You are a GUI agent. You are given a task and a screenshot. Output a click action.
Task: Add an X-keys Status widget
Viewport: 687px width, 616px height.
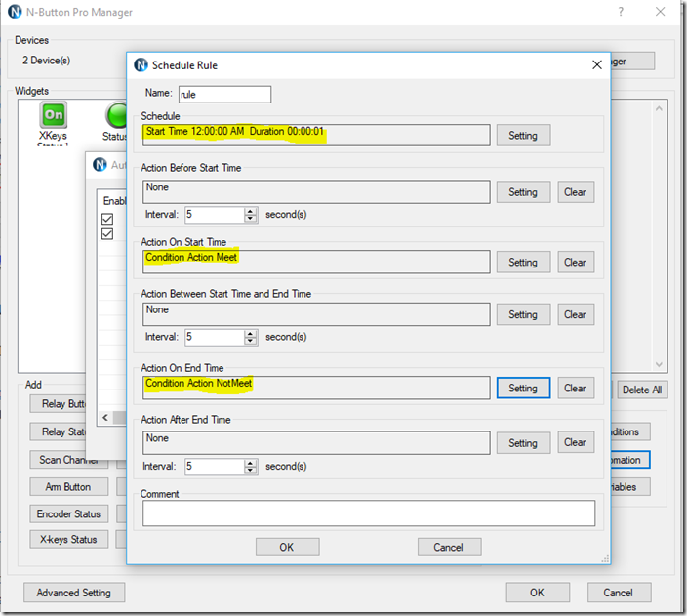coord(68,539)
